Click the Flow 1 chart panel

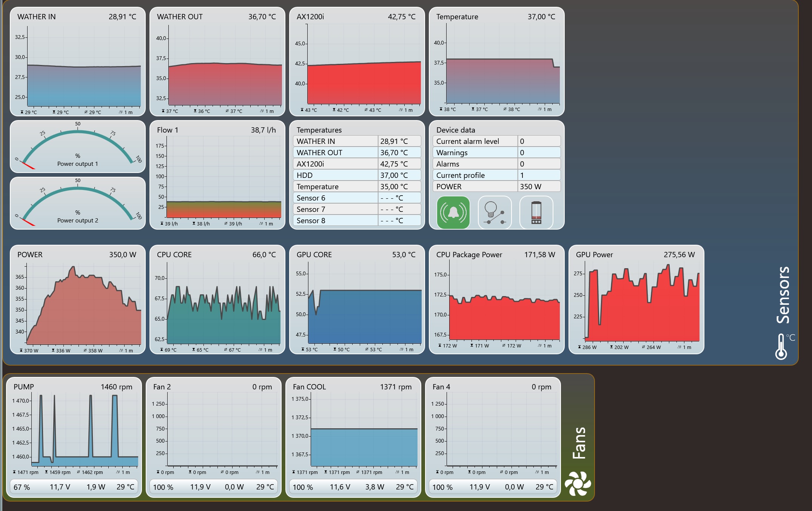click(223, 178)
